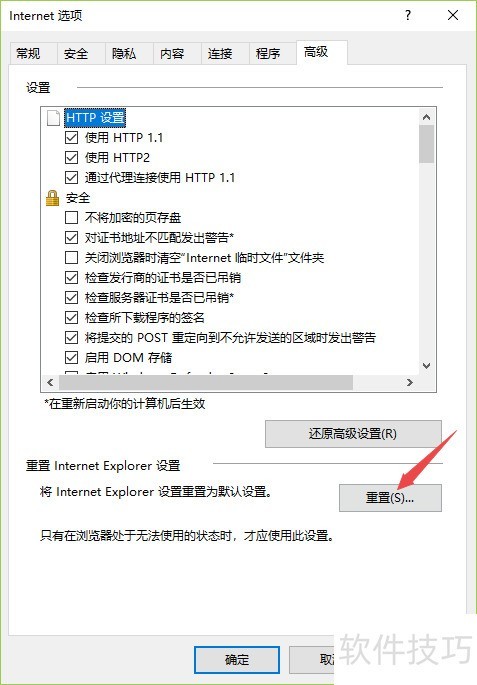Click the HTTP 设置 page icon
This screenshot has width=477, height=685.
click(x=53, y=118)
